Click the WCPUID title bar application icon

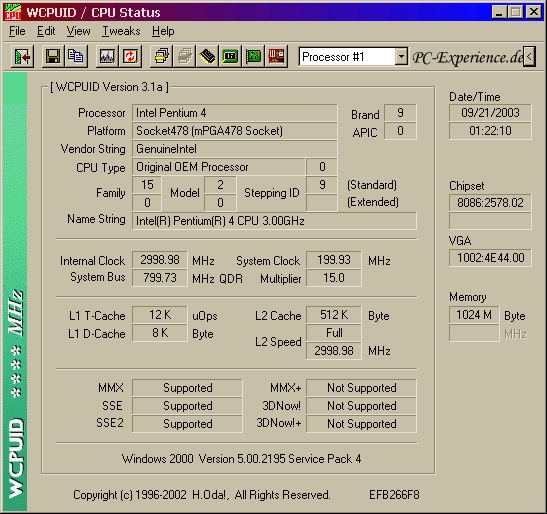[x=13, y=12]
